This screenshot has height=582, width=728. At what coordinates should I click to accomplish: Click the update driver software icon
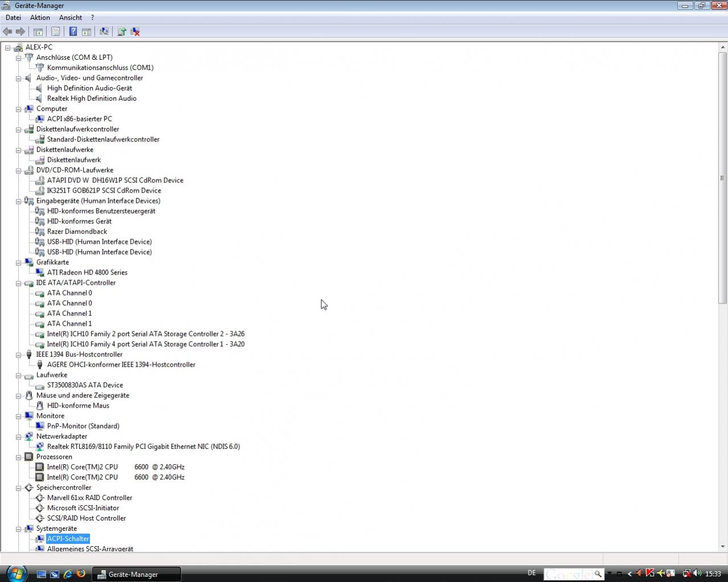tap(122, 31)
